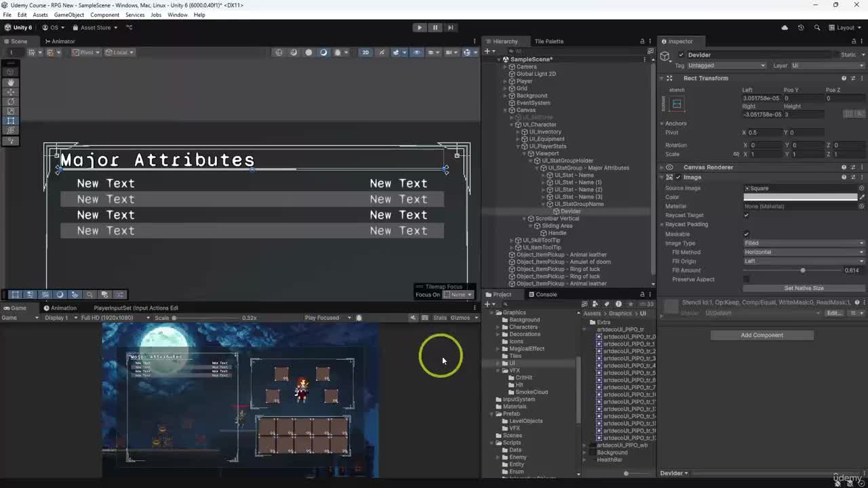This screenshot has width=868, height=488.
Task: Open the Image Type dropdown
Action: point(804,243)
